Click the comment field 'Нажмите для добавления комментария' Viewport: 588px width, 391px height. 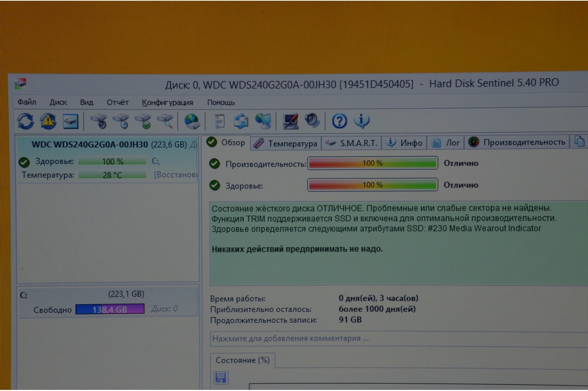pos(362,339)
